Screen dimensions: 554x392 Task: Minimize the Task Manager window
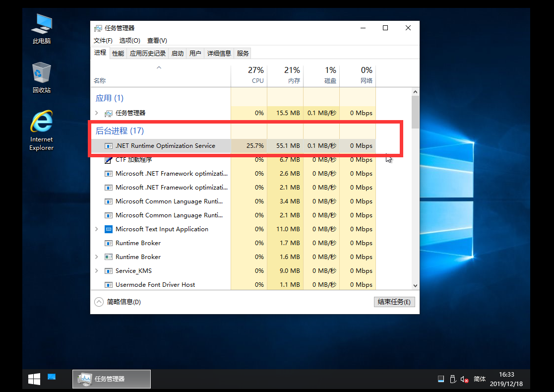point(363,28)
